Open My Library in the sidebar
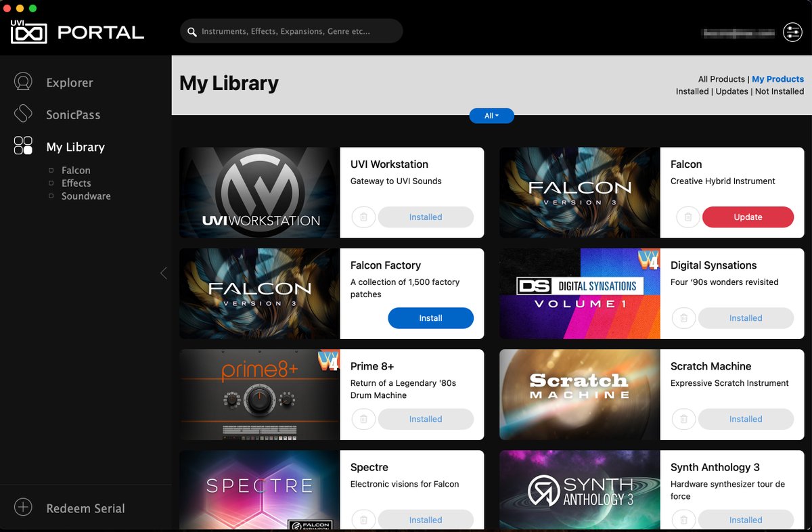Viewport: 812px width, 532px height. click(75, 147)
